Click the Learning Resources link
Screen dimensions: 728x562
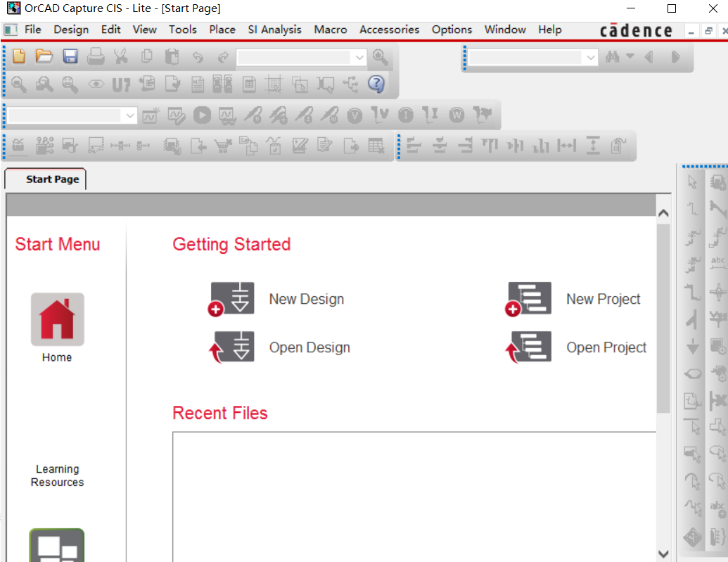[57, 475]
